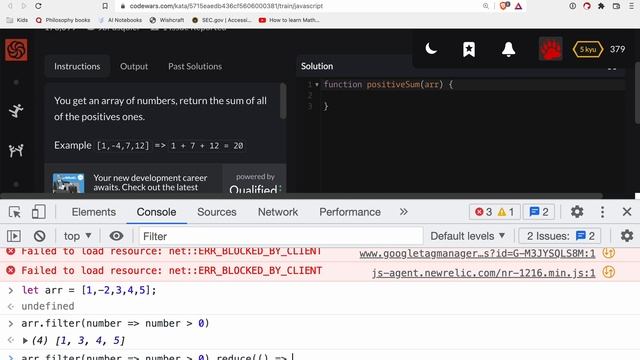Screen dimensions: 640x360
Task: Click the 3 errors 1 warning counter
Action: tap(494, 212)
